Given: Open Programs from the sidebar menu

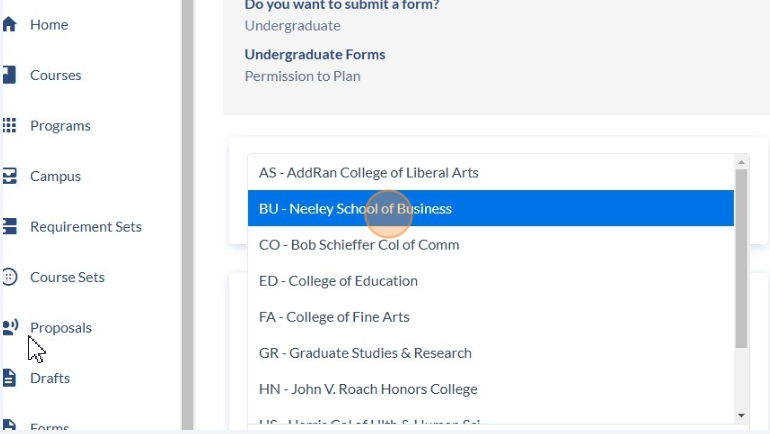Looking at the screenshot, I should pyautogui.click(x=60, y=126).
